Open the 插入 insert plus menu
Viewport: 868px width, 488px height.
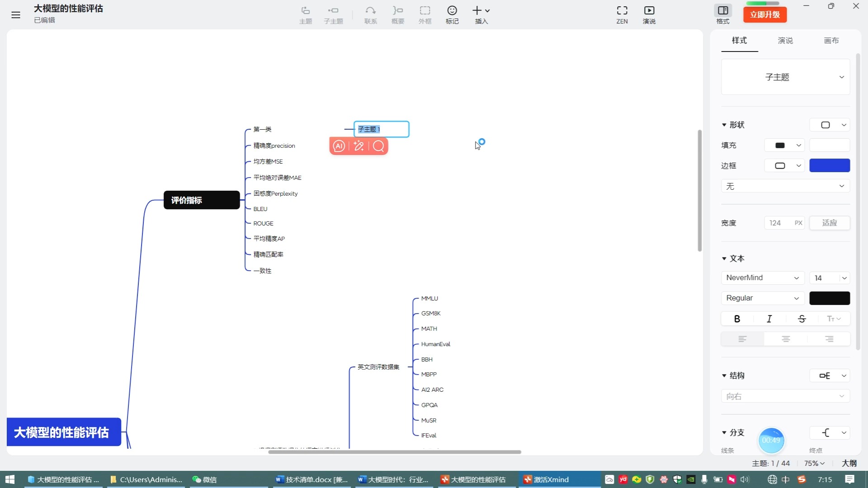[x=481, y=15]
